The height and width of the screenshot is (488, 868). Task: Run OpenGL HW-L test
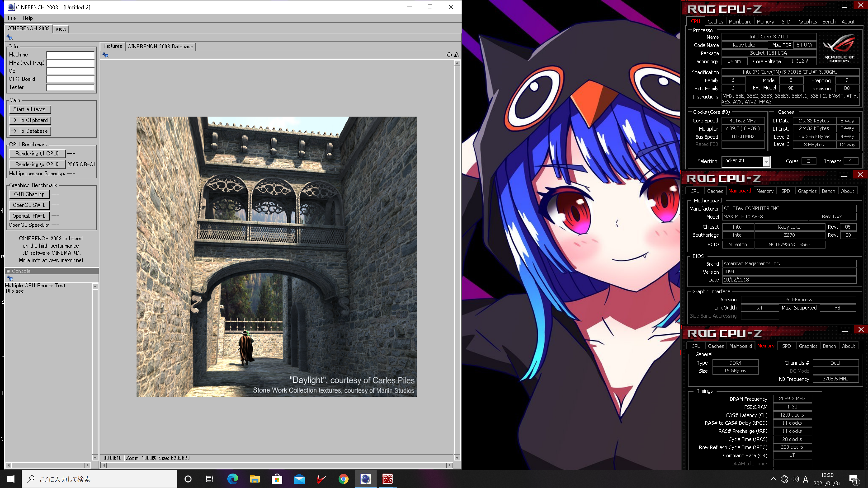tap(29, 216)
